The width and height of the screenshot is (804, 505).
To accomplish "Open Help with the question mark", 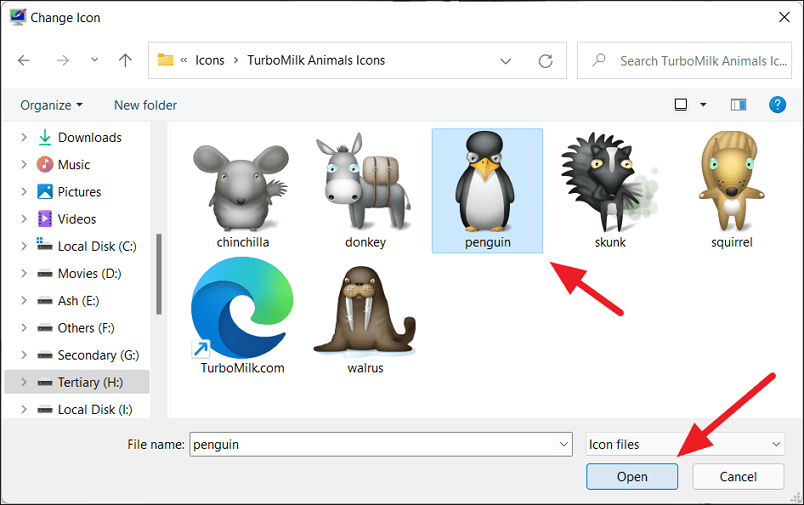I will pyautogui.click(x=777, y=105).
